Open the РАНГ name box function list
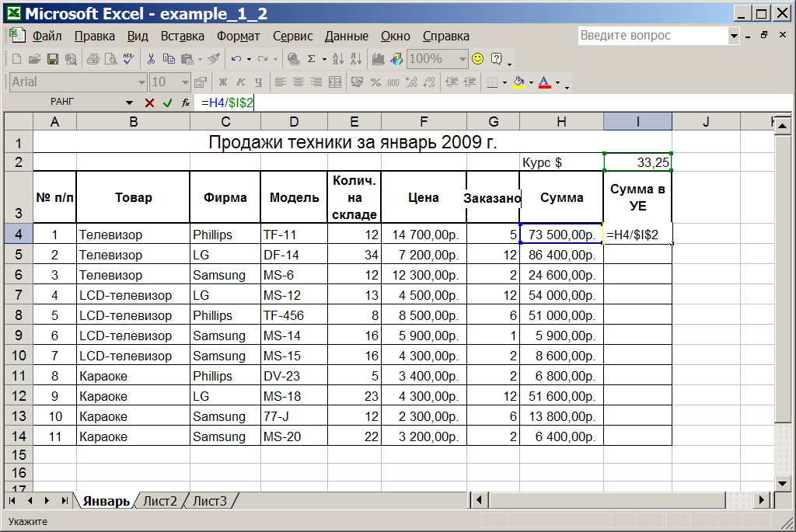 click(130, 103)
